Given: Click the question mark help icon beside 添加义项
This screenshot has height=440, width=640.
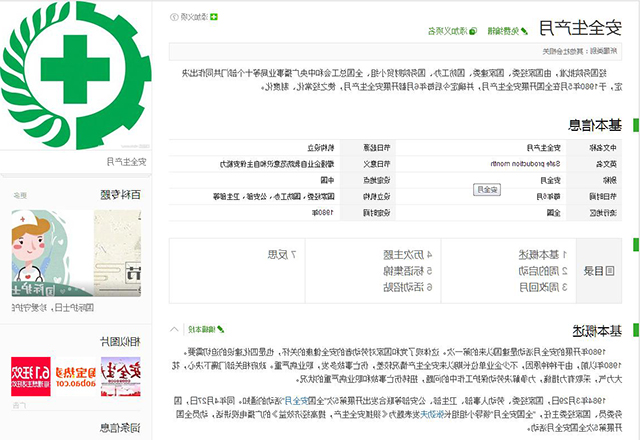Looking at the screenshot, I should (x=174, y=17).
